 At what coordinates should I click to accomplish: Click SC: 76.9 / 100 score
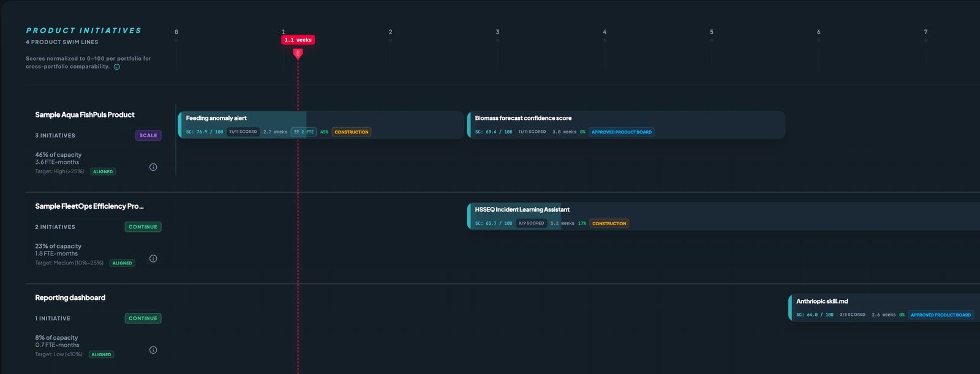pos(205,132)
